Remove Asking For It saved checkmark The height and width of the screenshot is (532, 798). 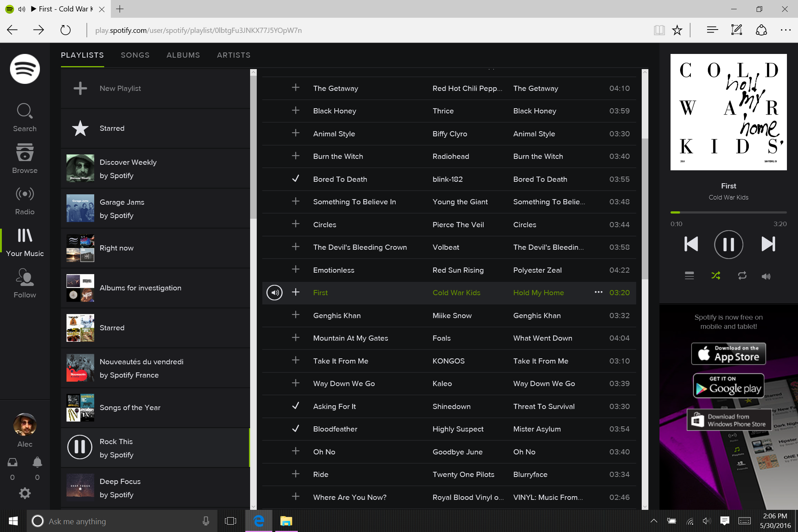point(296,406)
